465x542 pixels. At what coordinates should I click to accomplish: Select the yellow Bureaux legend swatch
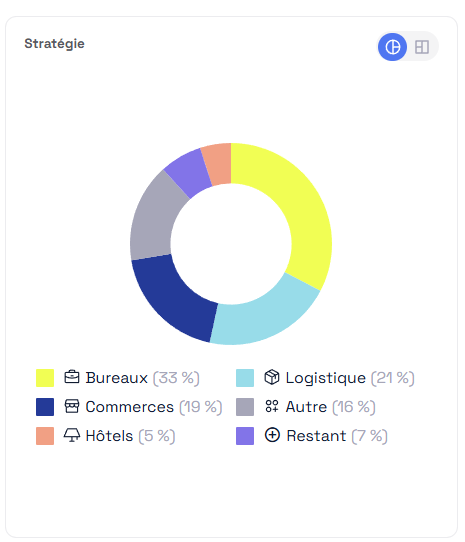(45, 378)
